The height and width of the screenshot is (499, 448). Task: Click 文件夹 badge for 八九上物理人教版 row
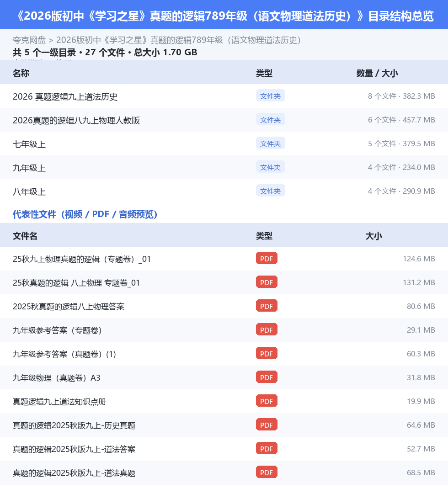point(270,120)
